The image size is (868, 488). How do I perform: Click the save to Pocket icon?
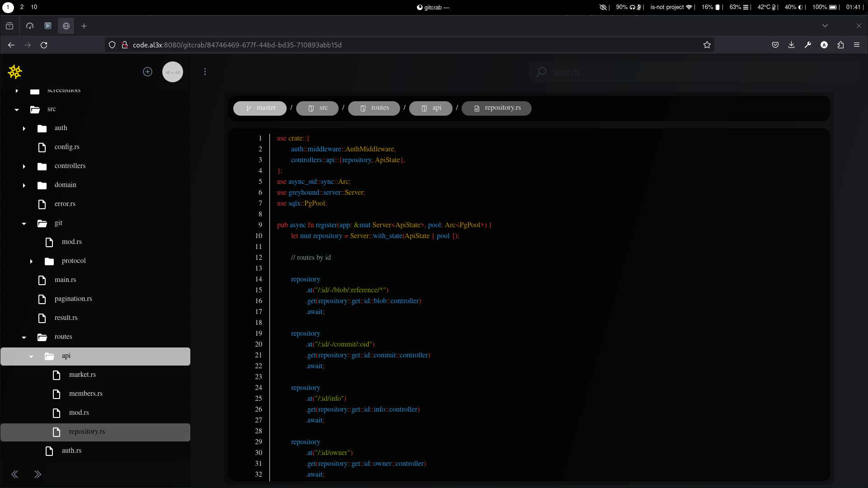coord(775,45)
